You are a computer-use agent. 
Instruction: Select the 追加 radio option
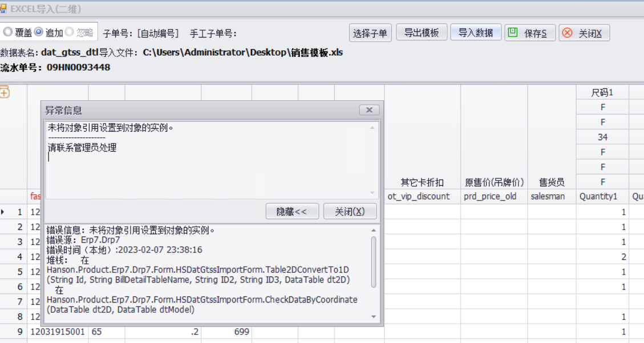pyautogui.click(x=39, y=32)
